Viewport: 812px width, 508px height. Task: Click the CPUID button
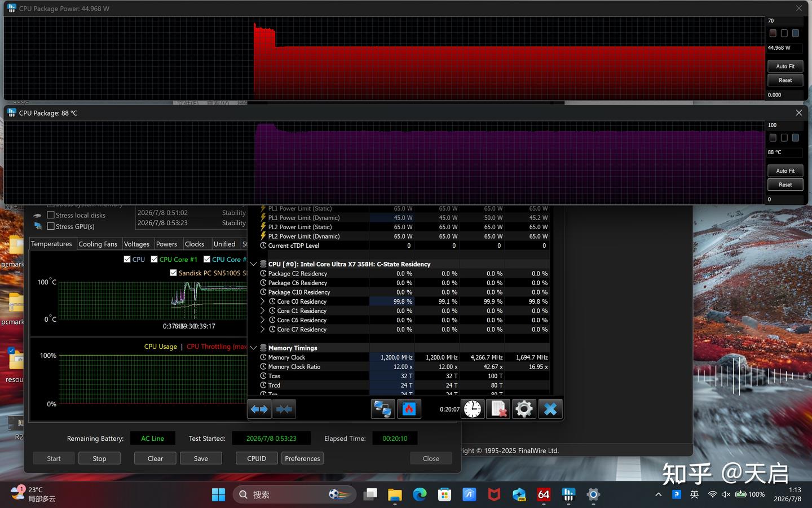257,458
